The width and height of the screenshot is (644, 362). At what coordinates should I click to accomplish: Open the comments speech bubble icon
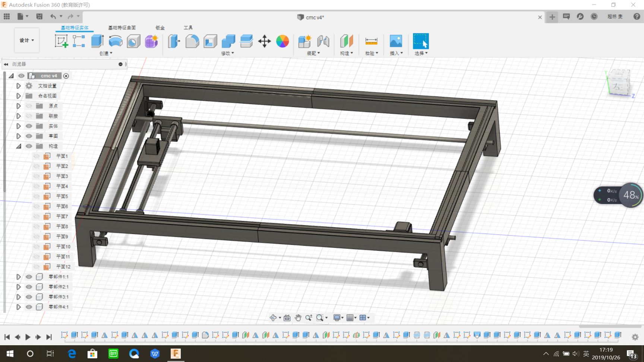(x=566, y=16)
